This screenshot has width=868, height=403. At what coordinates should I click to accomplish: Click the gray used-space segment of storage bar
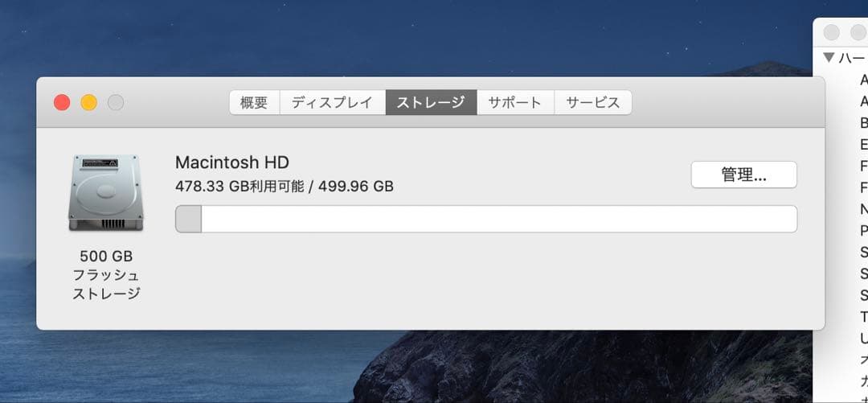click(189, 219)
